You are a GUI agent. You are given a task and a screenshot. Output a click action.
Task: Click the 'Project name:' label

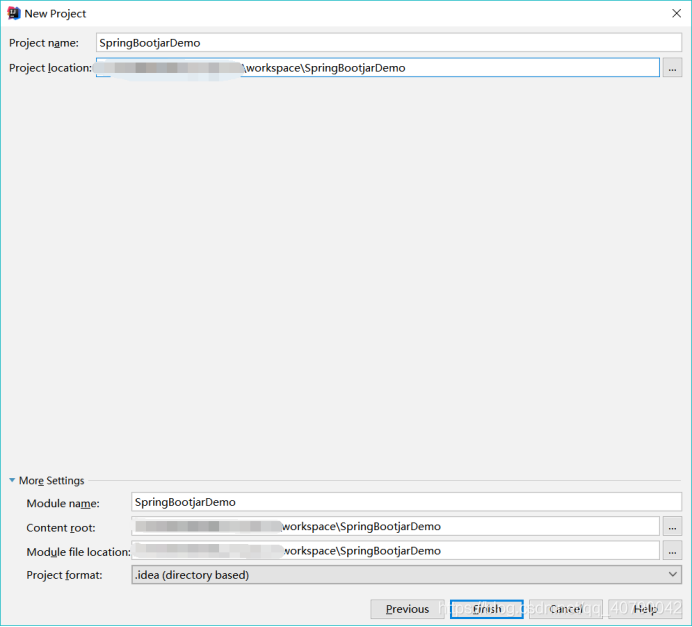point(44,43)
